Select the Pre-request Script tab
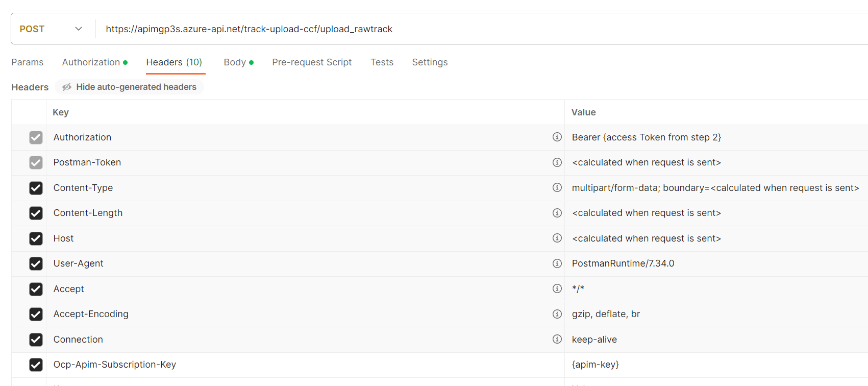868x386 pixels. pos(312,62)
